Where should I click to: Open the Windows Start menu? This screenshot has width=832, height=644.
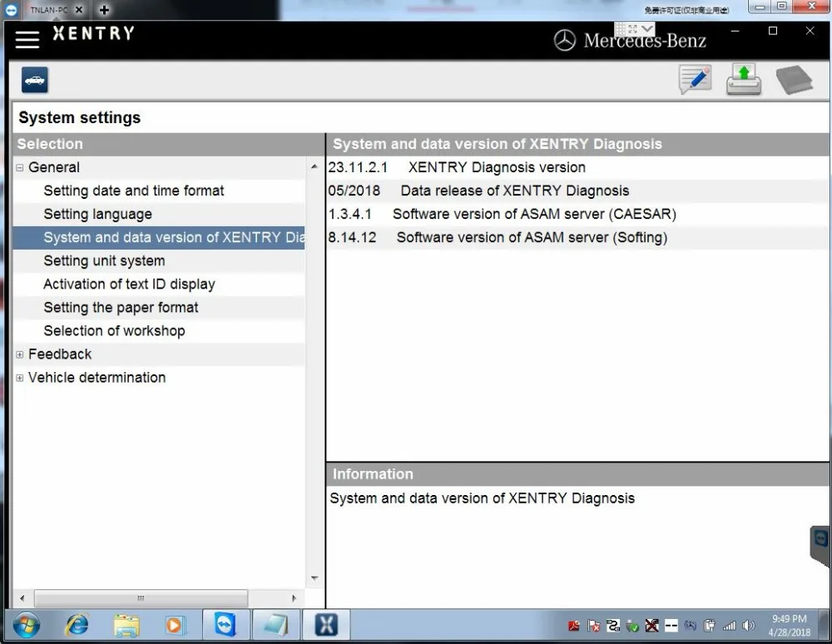27,626
